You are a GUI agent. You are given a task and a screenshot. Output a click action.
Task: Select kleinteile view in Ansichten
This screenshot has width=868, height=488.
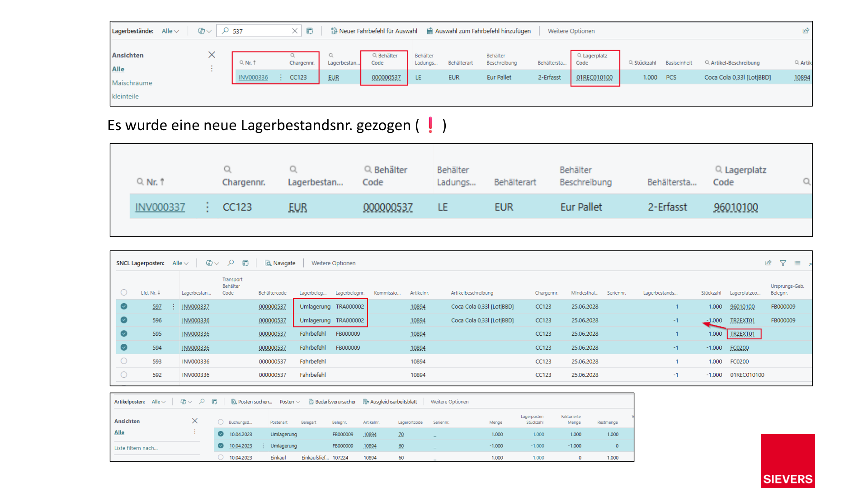[125, 96]
